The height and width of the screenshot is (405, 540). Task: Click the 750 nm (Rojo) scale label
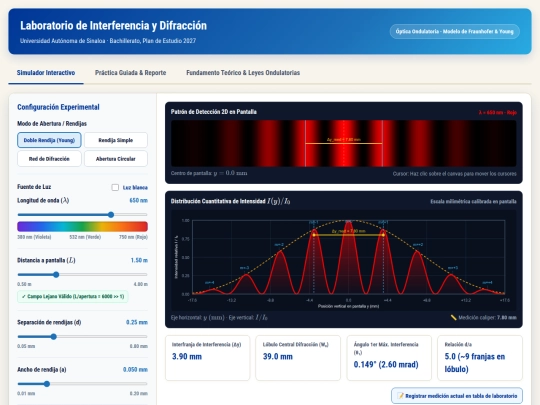click(133, 237)
